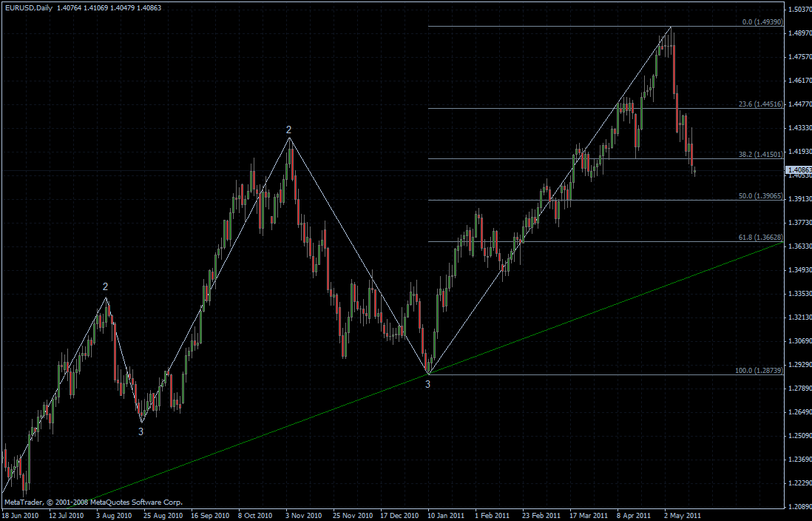Select the 38.2 (1.41501) Fibonacci level label
This screenshot has height=521, width=812.
pyautogui.click(x=761, y=155)
